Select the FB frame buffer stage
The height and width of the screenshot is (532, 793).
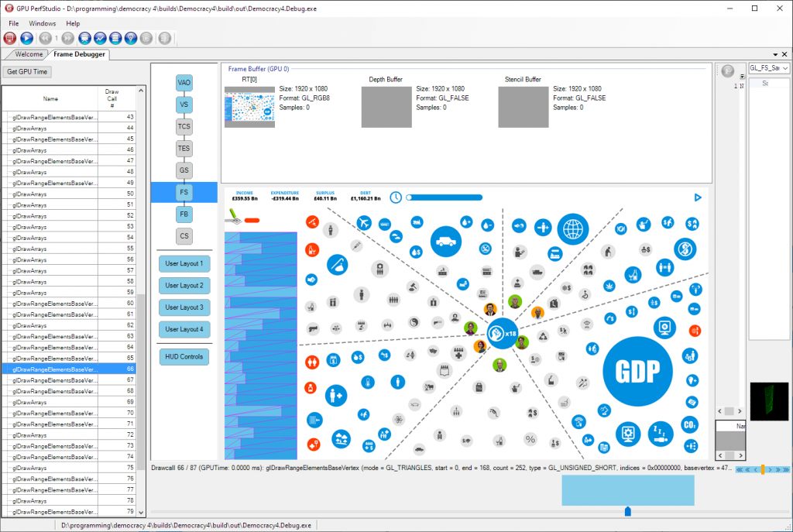(184, 214)
